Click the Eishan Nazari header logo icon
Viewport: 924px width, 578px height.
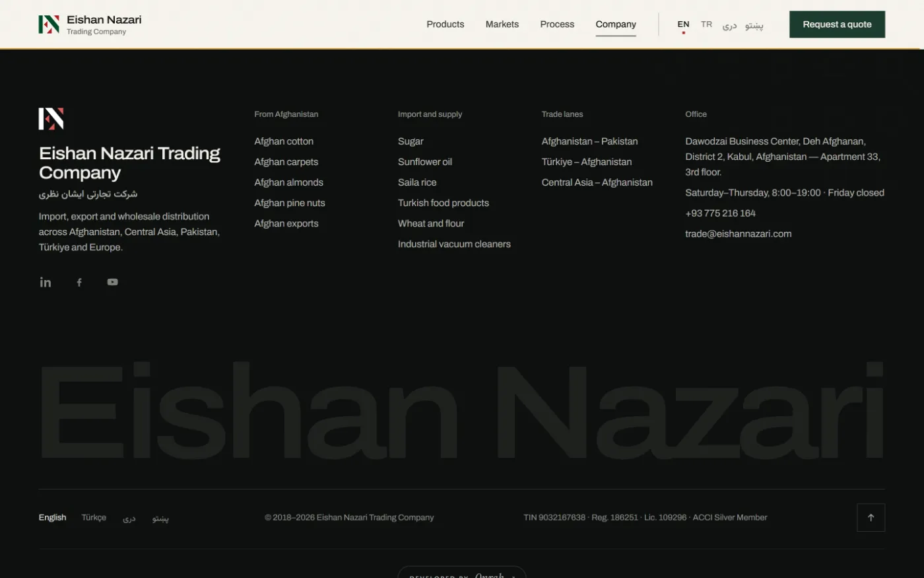click(49, 24)
